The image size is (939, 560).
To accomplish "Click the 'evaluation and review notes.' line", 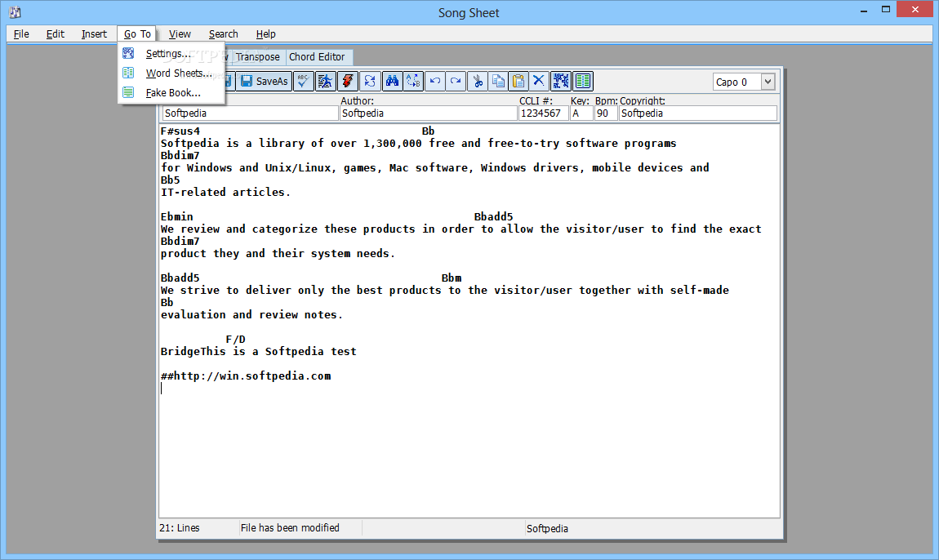I will click(251, 315).
